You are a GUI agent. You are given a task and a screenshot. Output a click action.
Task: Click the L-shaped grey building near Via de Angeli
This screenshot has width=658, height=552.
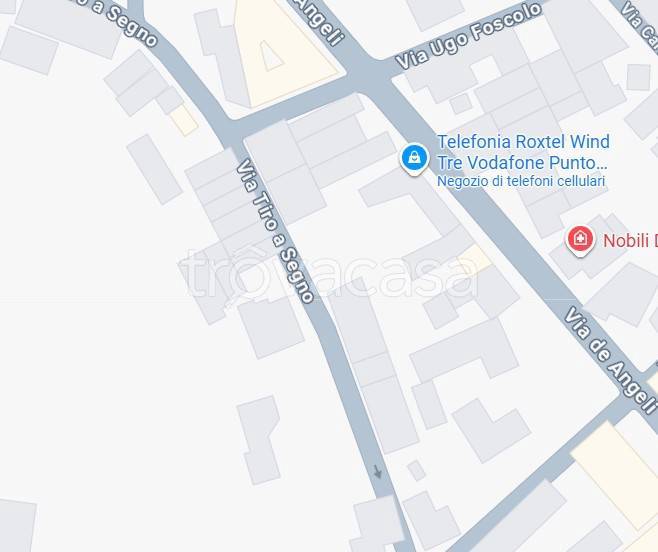tap(491, 430)
